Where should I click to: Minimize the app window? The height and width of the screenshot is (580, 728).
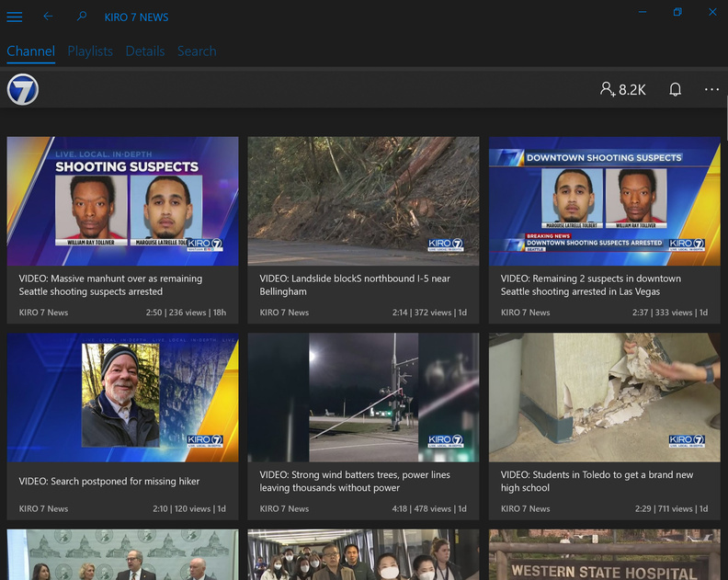pyautogui.click(x=643, y=12)
